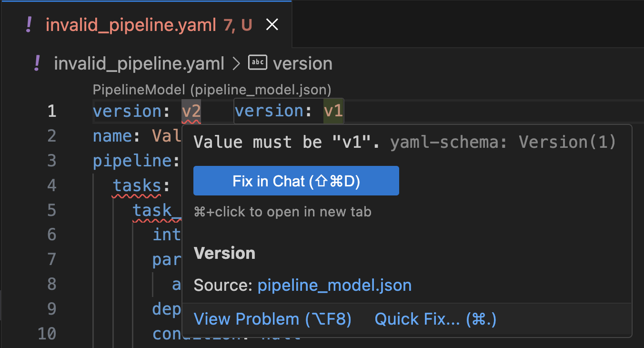Image resolution: width=644 pixels, height=348 pixels.
Task: Click the exclamation icon on the file tab
Action: click(29, 24)
